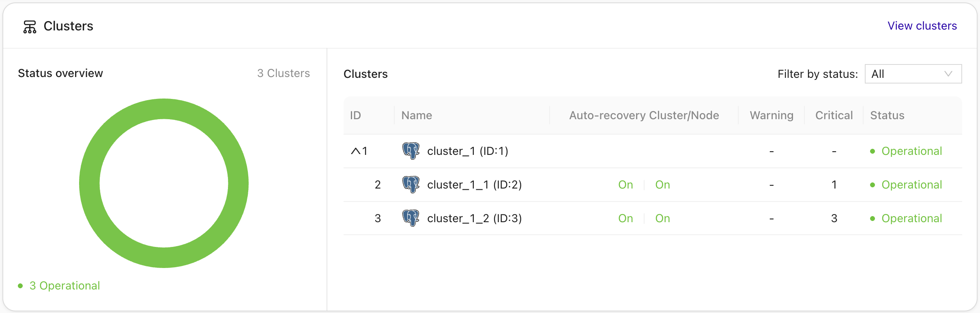Viewport: 980px width, 313px height.
Task: Select the Clusters heading above the table
Action: coord(365,74)
